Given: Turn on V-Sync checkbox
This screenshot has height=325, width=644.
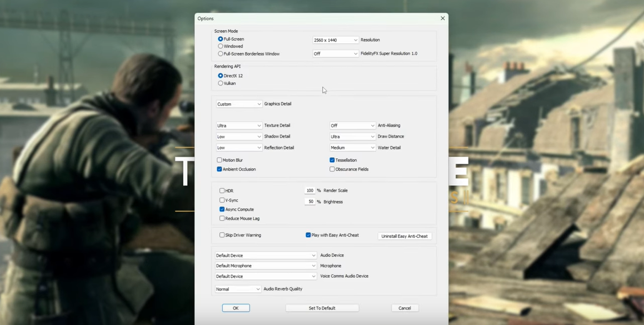Looking at the screenshot, I should pos(222,200).
